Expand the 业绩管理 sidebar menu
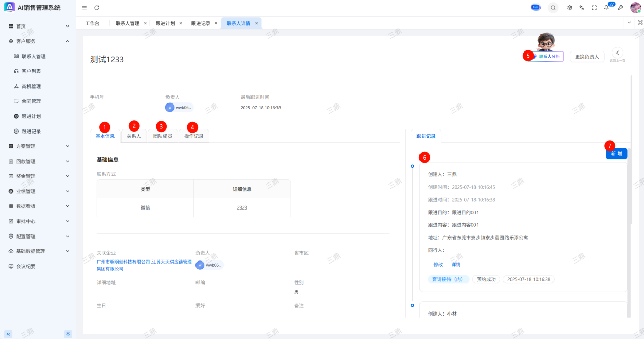 coord(38,191)
